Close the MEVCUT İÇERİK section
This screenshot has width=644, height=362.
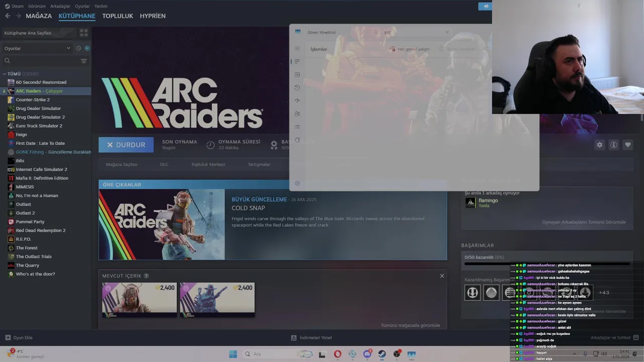[x=442, y=276]
